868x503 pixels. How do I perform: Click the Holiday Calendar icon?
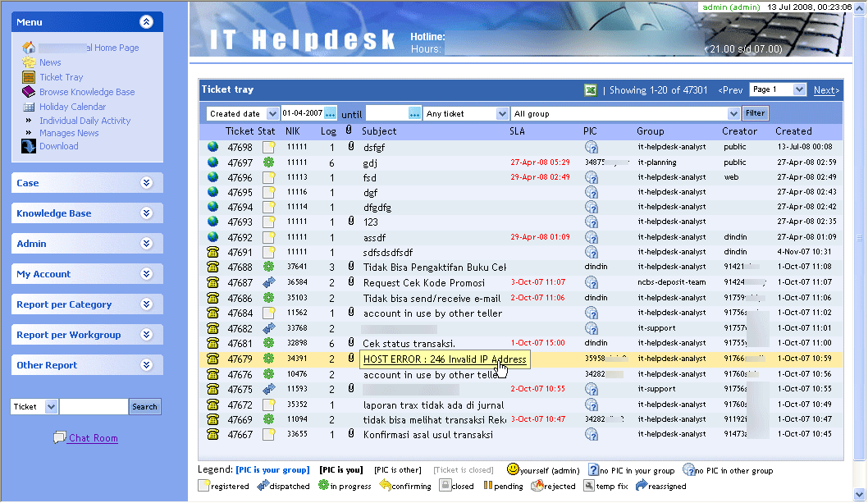29,107
